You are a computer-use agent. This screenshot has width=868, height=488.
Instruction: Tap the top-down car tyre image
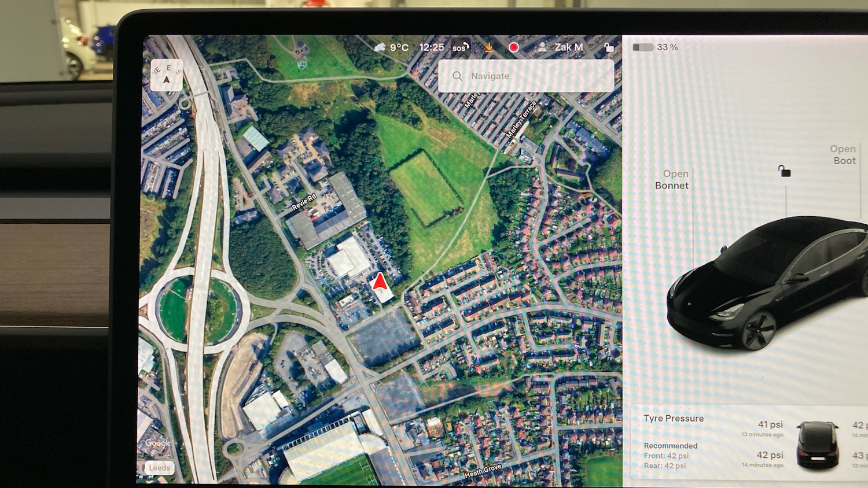[817, 444]
